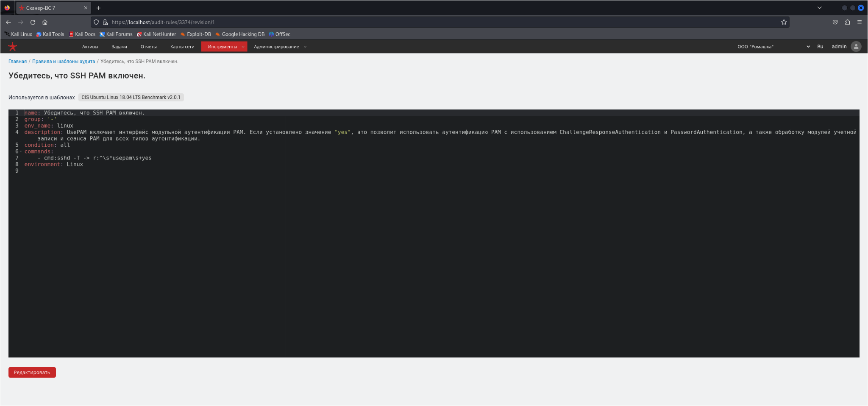The width and height of the screenshot is (868, 406).
Task: Open Kali NetHunter bookmark
Action: [156, 34]
